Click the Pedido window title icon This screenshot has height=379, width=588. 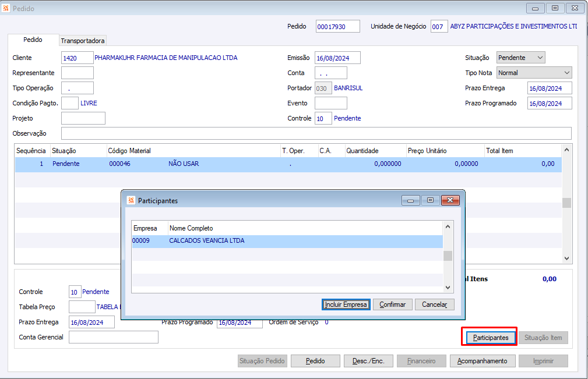pyautogui.click(x=6, y=8)
